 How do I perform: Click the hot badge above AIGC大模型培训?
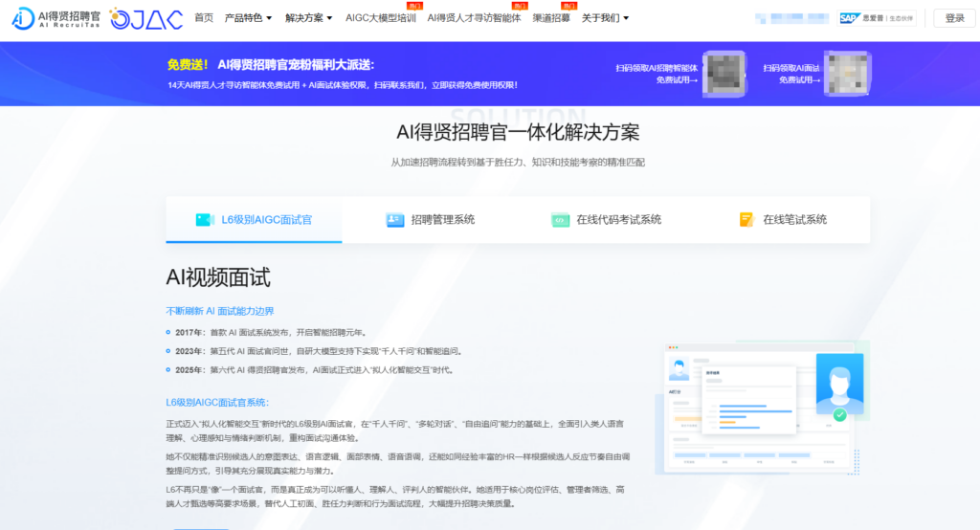[x=415, y=6]
